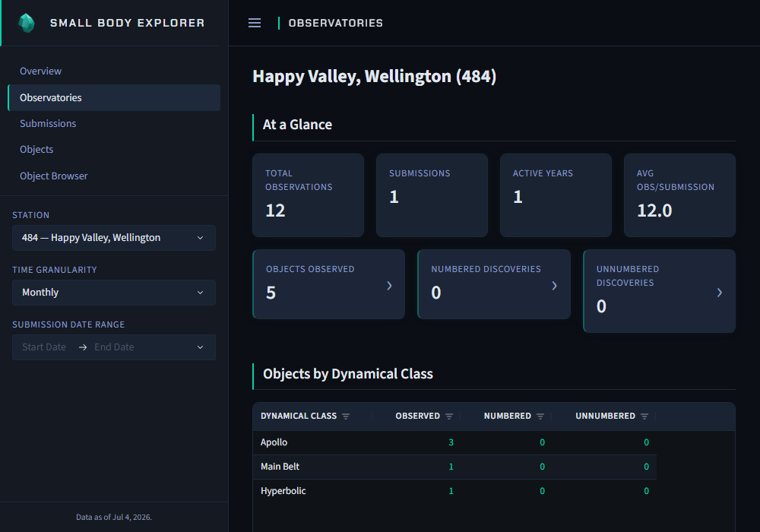Click the Active Years stat card

click(556, 195)
